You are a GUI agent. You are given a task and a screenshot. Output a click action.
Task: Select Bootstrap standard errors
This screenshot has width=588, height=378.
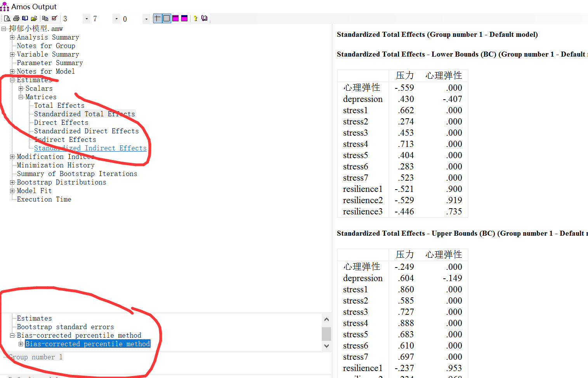click(65, 327)
